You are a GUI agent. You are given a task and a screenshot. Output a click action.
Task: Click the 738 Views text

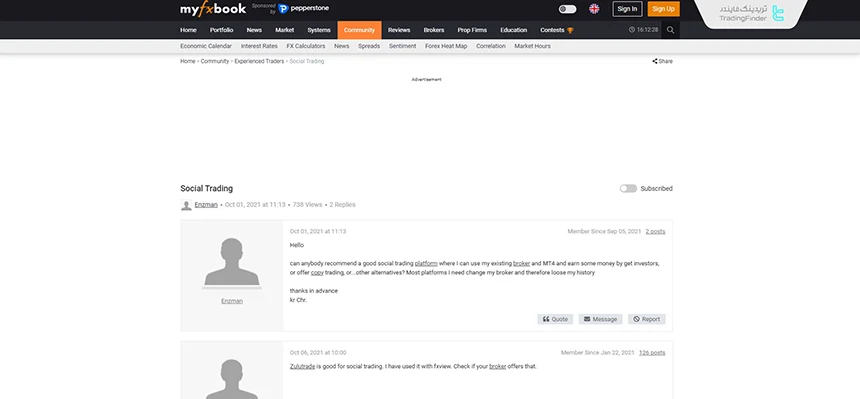pyautogui.click(x=307, y=205)
